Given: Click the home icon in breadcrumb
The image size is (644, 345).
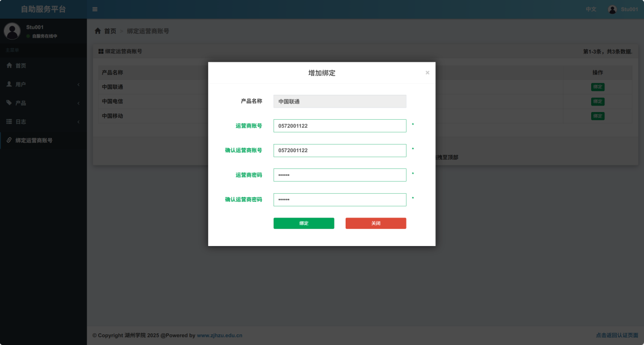Looking at the screenshot, I should pos(98,31).
